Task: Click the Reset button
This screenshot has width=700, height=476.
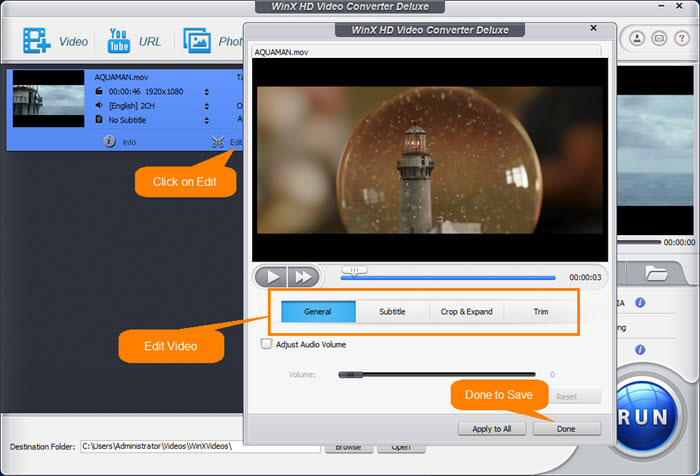Action: pos(575,397)
